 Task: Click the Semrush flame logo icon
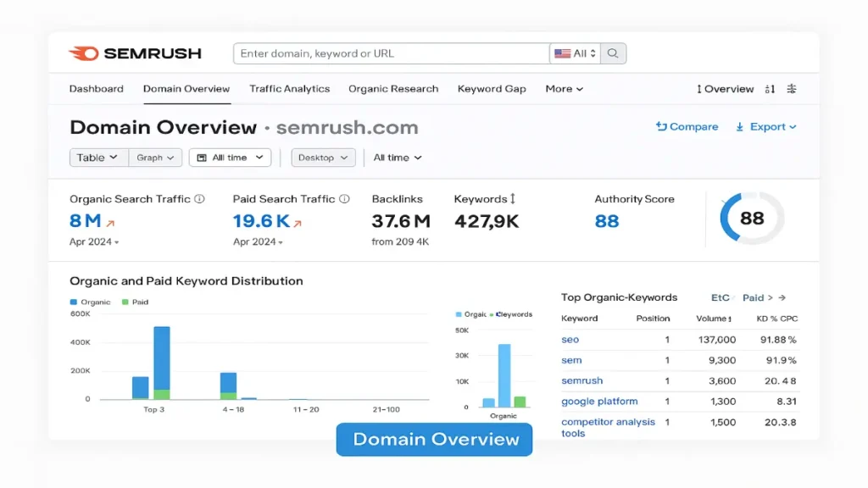[x=84, y=53]
